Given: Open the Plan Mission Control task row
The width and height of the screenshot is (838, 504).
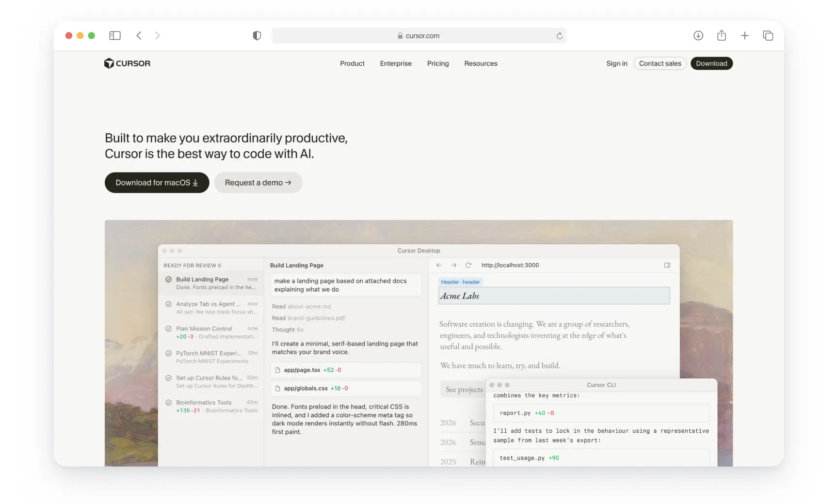Looking at the screenshot, I should coord(211,332).
